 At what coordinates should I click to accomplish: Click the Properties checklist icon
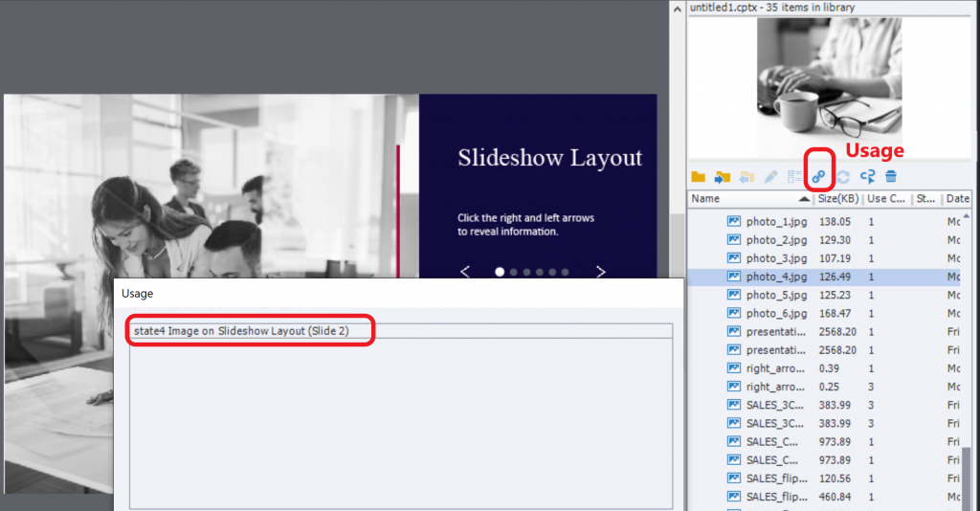tap(794, 177)
